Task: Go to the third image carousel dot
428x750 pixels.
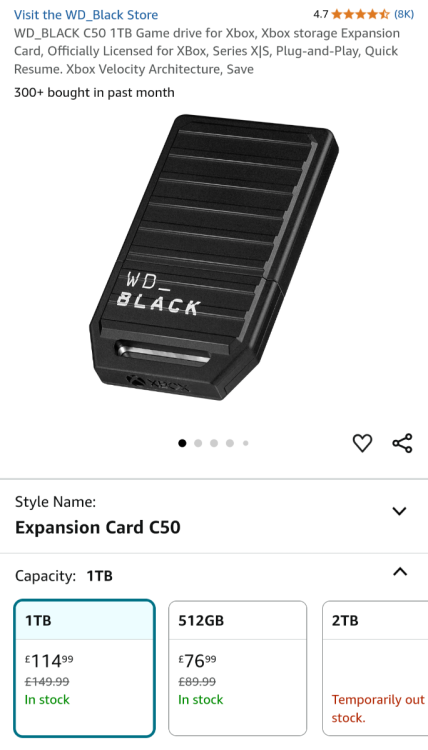Action: pyautogui.click(x=214, y=443)
